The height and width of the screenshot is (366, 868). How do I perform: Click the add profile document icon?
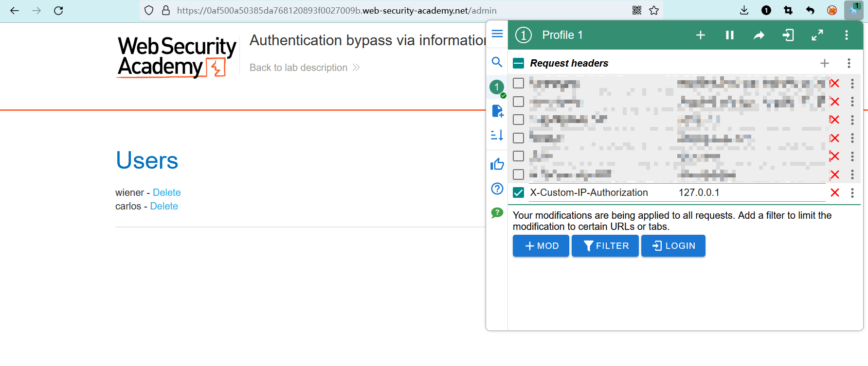(x=497, y=111)
